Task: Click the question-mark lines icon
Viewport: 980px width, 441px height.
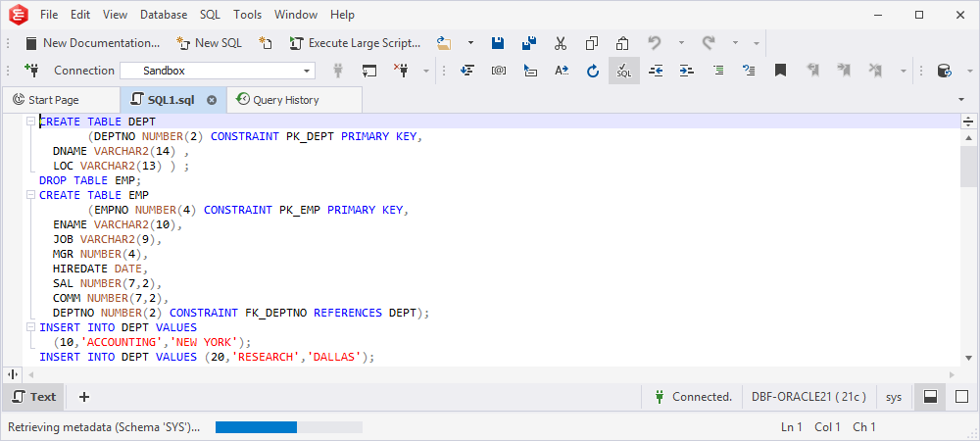Action: 749,71
